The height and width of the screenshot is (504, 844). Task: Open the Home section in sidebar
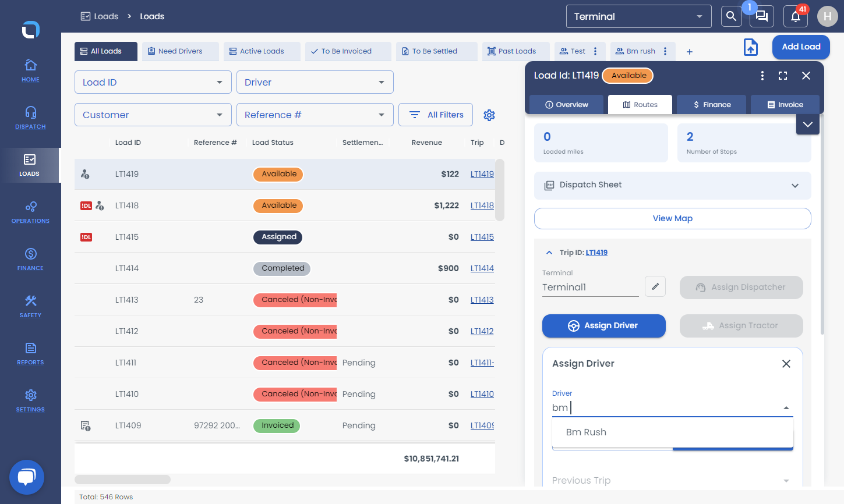(30, 70)
